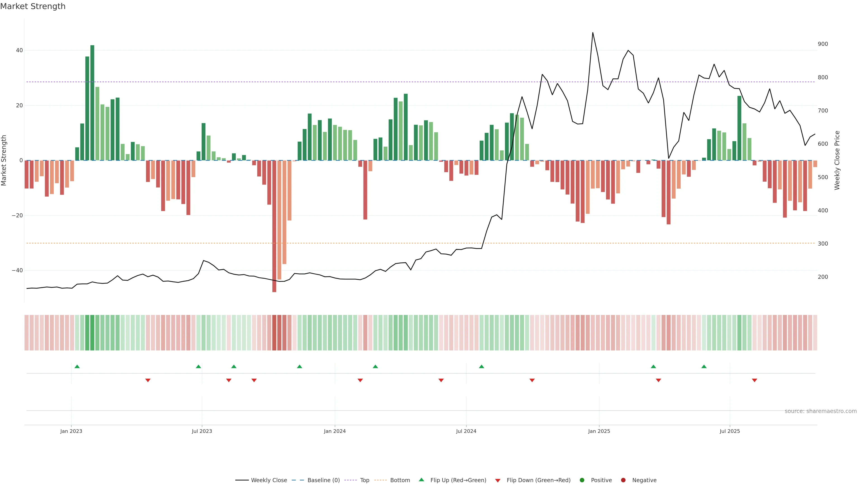The width and height of the screenshot is (868, 488).
Task: Click the Jan 2024 axis label
Action: coord(335,431)
